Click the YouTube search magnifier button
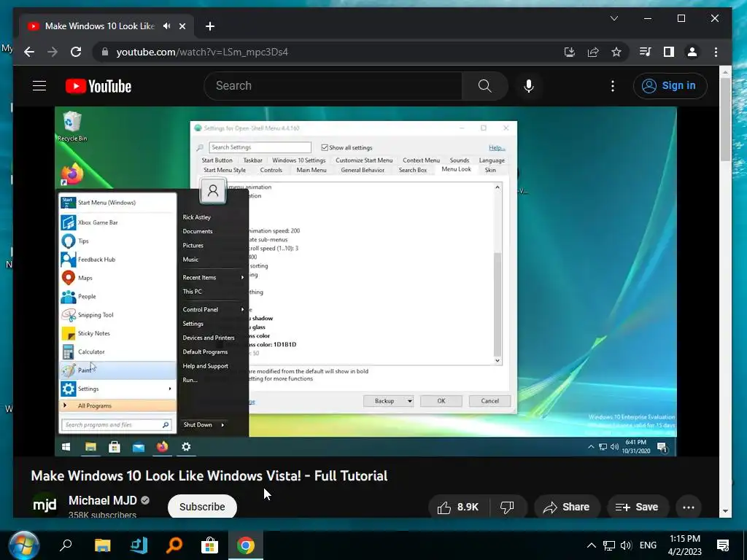This screenshot has height=560, width=747. pos(484,86)
